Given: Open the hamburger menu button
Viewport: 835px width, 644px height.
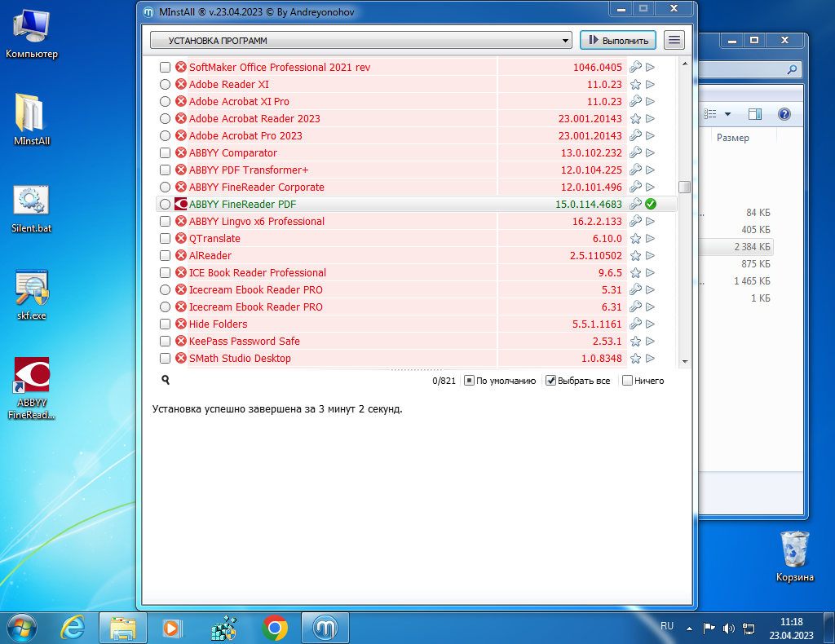Looking at the screenshot, I should click(x=674, y=41).
